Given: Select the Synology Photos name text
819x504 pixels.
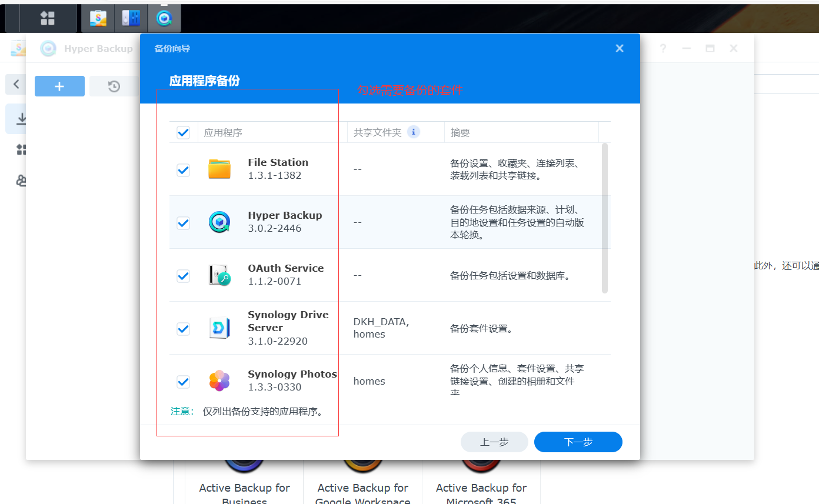Looking at the screenshot, I should (x=292, y=374).
